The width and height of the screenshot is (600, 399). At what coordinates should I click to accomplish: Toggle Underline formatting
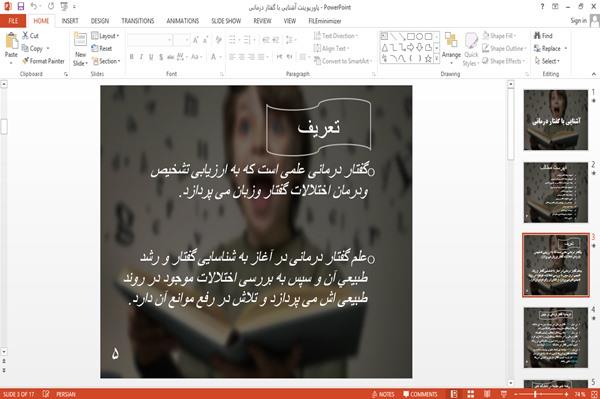click(151, 57)
